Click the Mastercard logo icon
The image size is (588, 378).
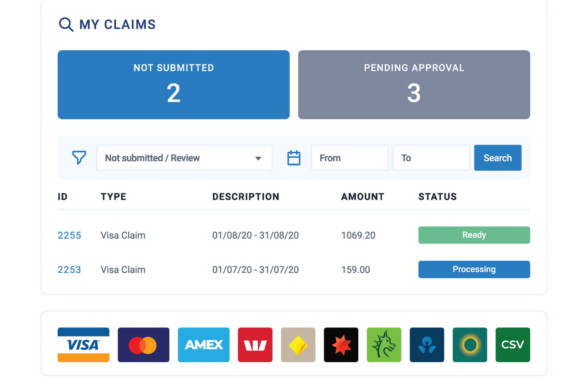pos(143,345)
